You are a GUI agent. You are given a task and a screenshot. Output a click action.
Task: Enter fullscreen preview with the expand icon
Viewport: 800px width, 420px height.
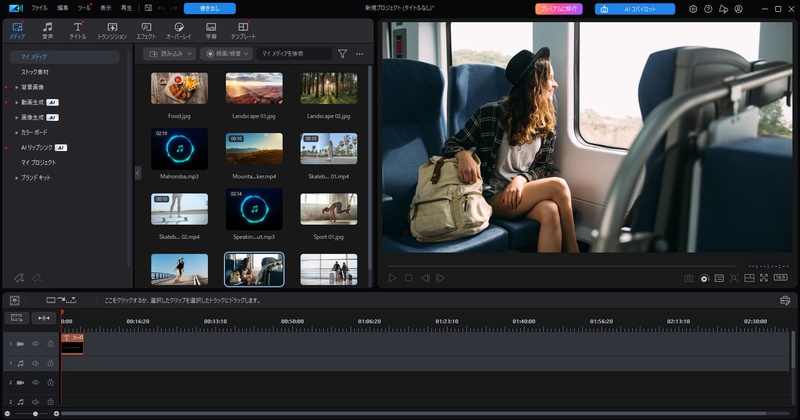pos(764,278)
